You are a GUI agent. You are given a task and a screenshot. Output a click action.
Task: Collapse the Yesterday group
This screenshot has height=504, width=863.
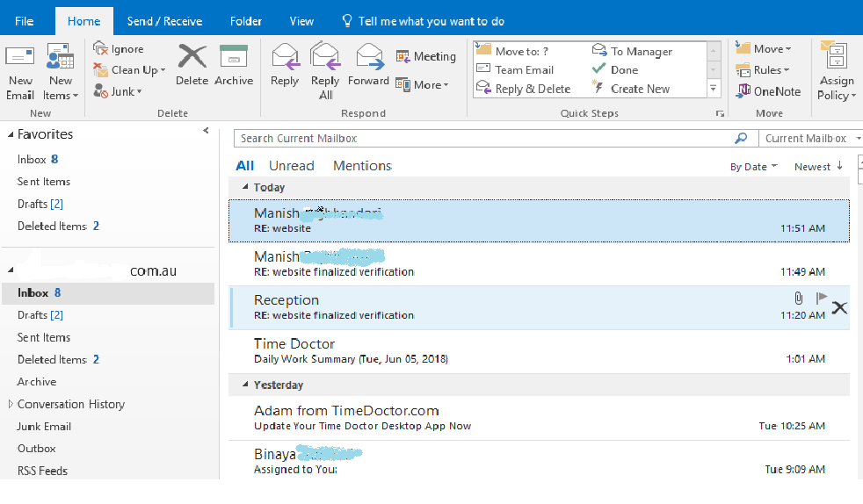pos(245,385)
